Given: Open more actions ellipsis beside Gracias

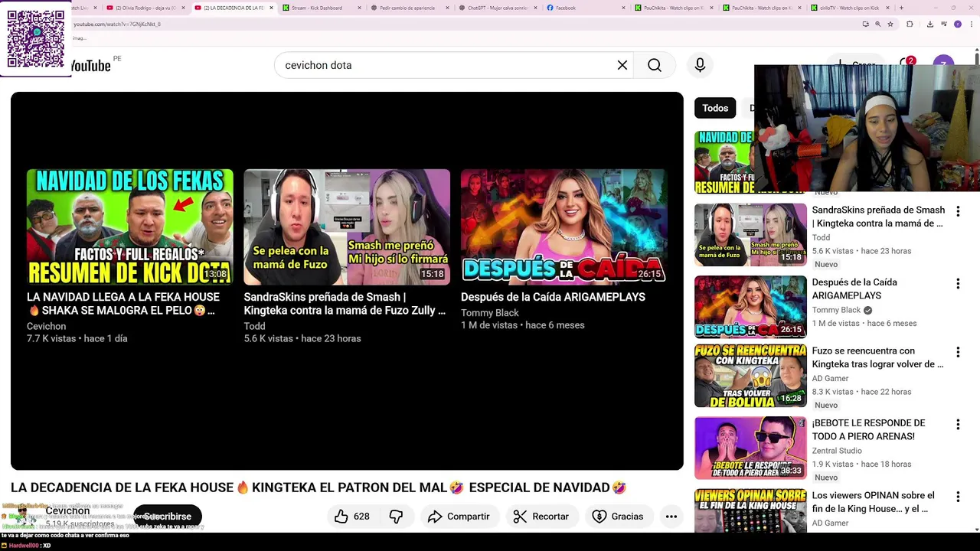Looking at the screenshot, I should [x=671, y=517].
